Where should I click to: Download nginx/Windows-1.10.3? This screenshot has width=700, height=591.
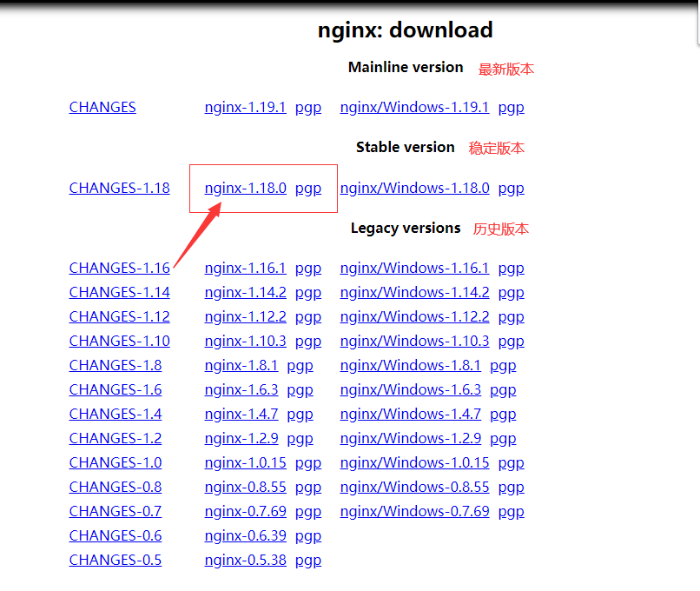click(x=414, y=341)
